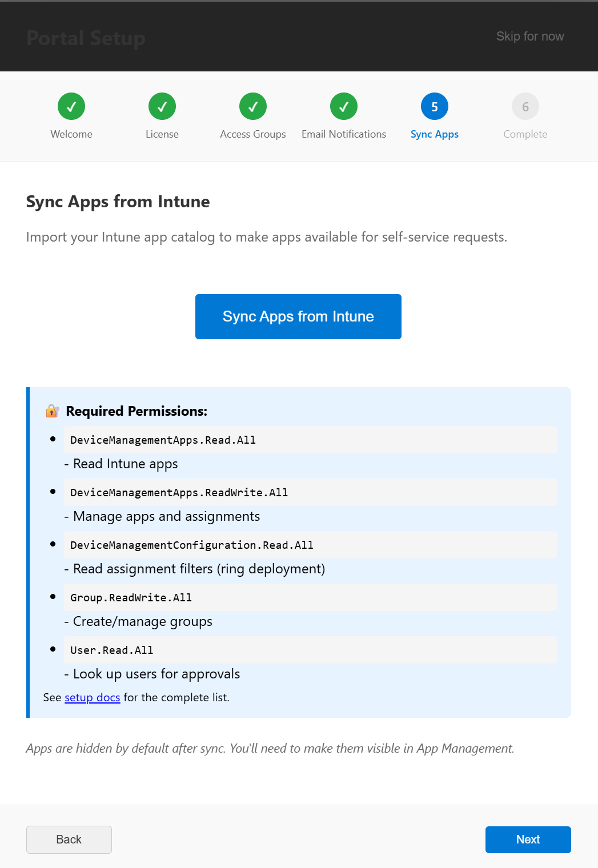Click the Required Permissions heading
The width and height of the screenshot is (598, 868).
pos(137,411)
